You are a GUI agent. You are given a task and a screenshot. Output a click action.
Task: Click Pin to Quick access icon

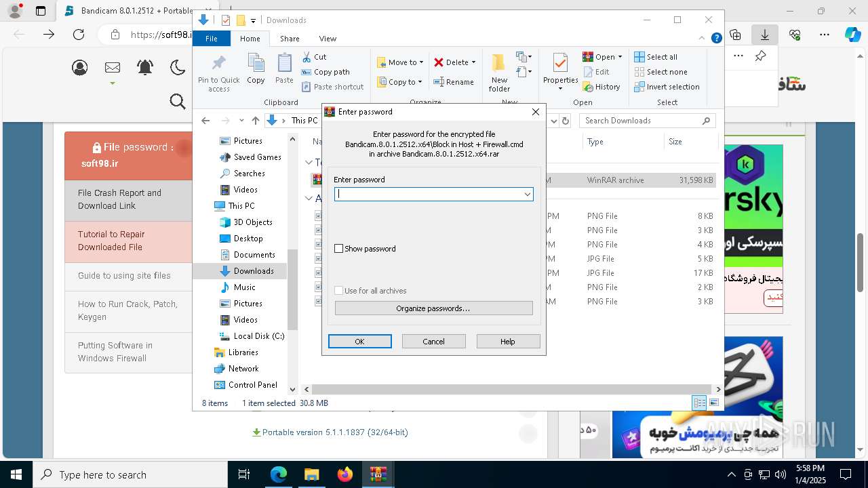tap(218, 64)
